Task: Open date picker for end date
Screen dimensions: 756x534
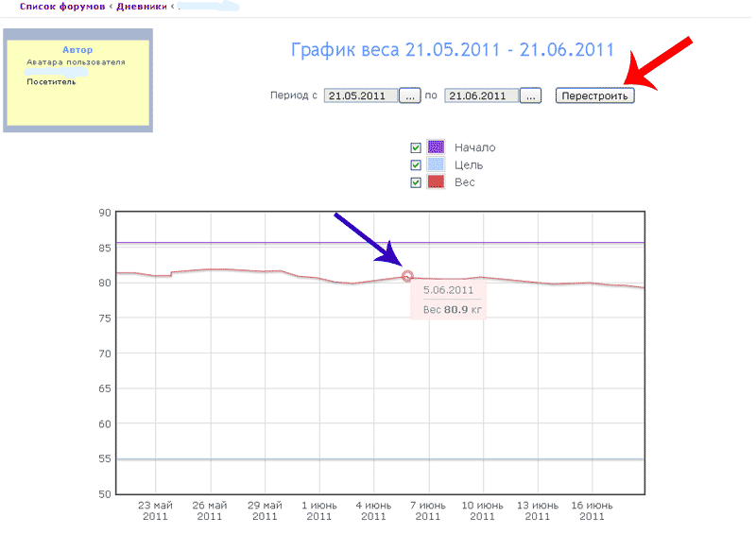Action: pyautogui.click(x=530, y=95)
